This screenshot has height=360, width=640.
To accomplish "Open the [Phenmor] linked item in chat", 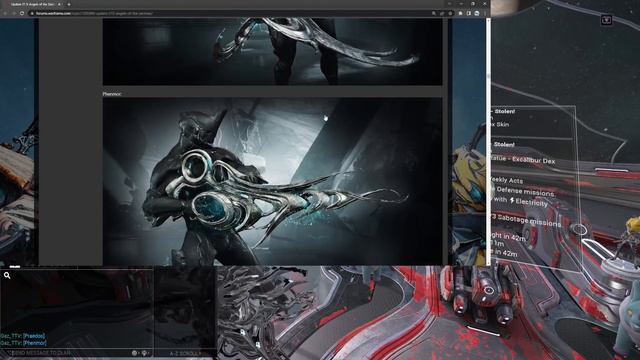I will pyautogui.click(x=35, y=343).
